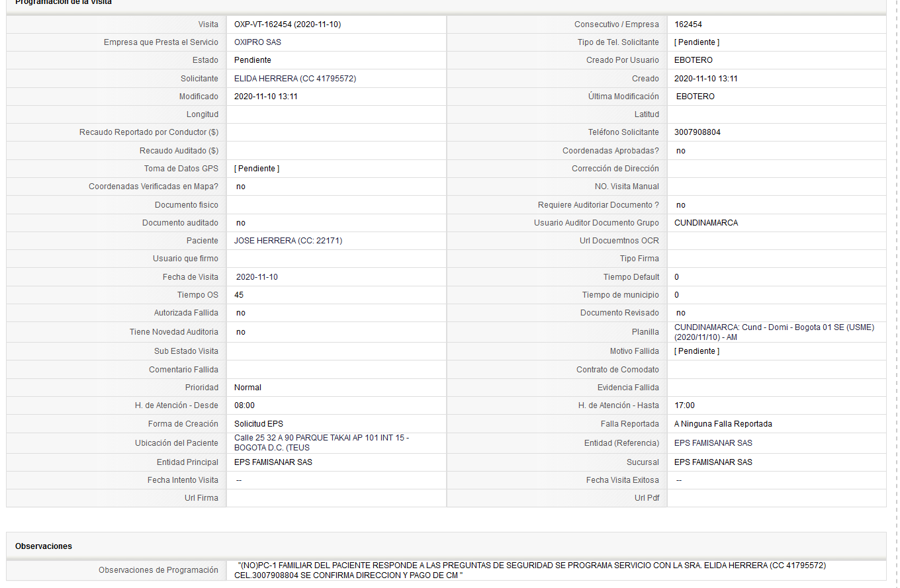This screenshot has width=900, height=588.
Task: Click the Latitud label
Action: [647, 114]
